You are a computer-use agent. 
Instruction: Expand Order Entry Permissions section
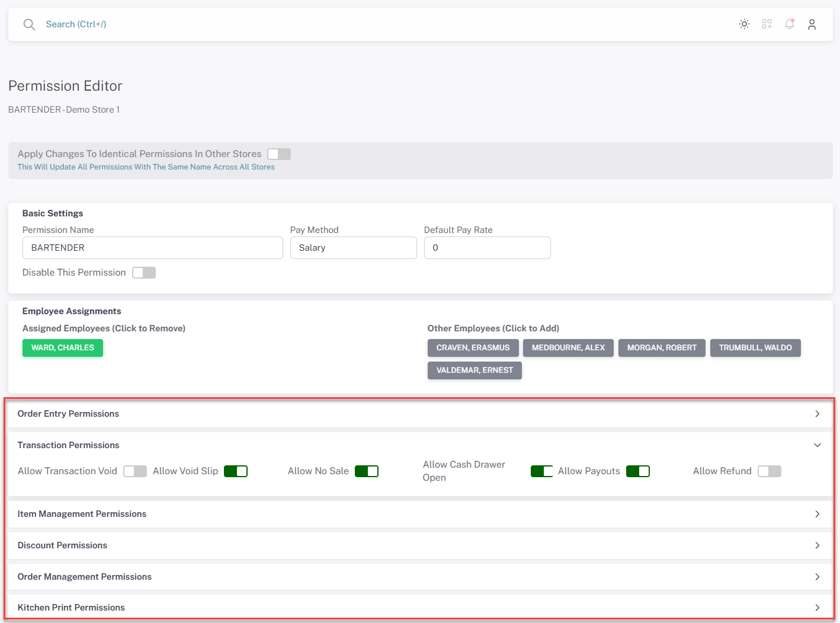tap(817, 414)
